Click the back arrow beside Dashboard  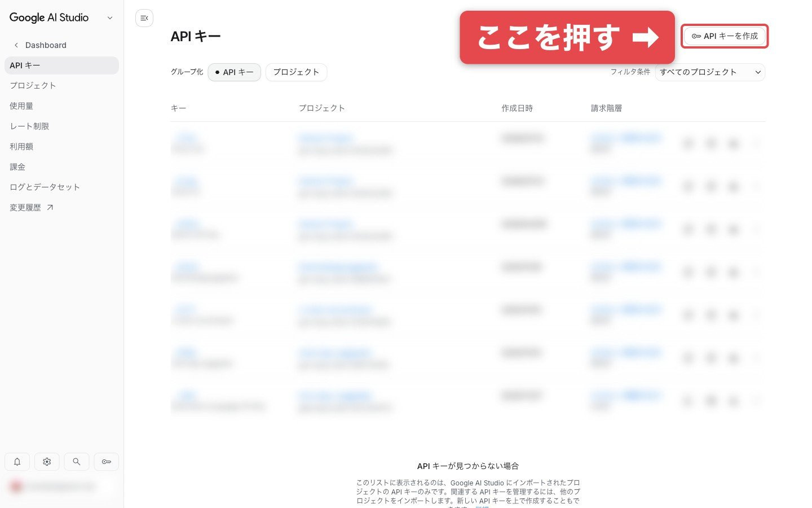16,45
